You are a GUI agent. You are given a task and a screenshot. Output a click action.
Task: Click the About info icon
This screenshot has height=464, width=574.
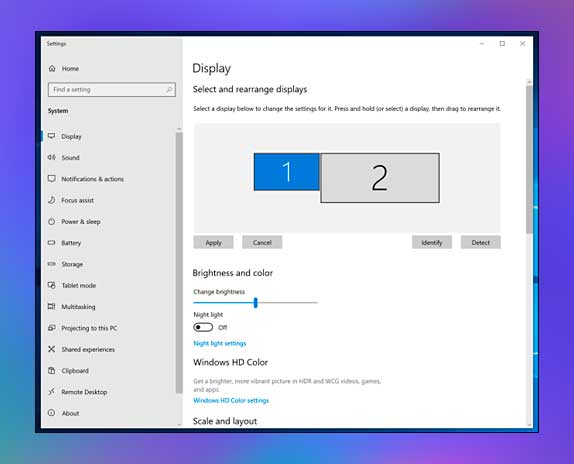pos(52,413)
